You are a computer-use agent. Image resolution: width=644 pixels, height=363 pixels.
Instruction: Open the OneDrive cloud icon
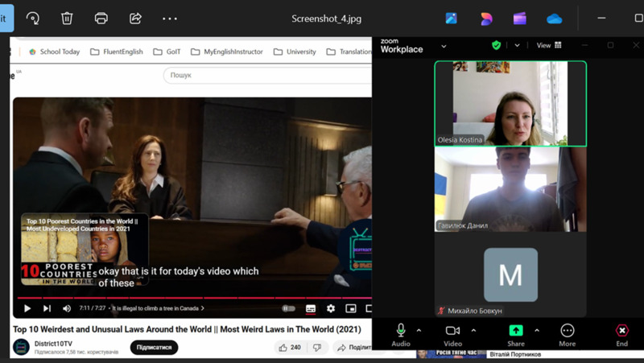click(x=554, y=19)
